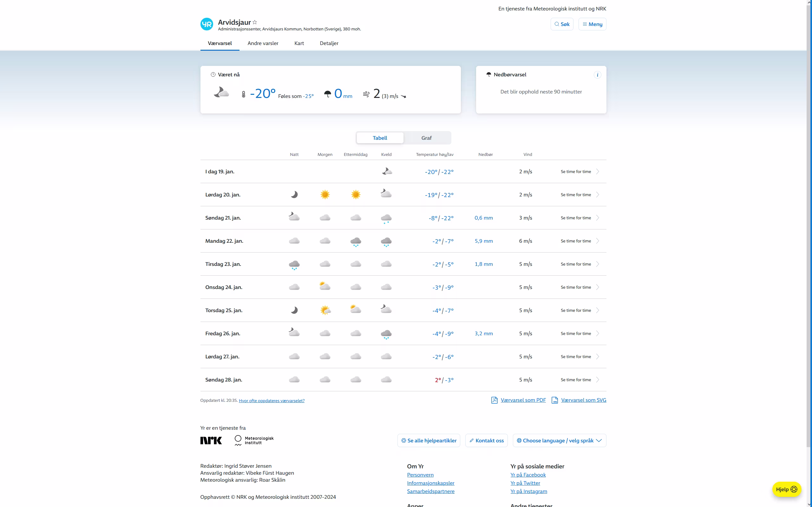Screen dimensions: 812x507
Task: Open the yellow Hjelp button
Action: 786,489
